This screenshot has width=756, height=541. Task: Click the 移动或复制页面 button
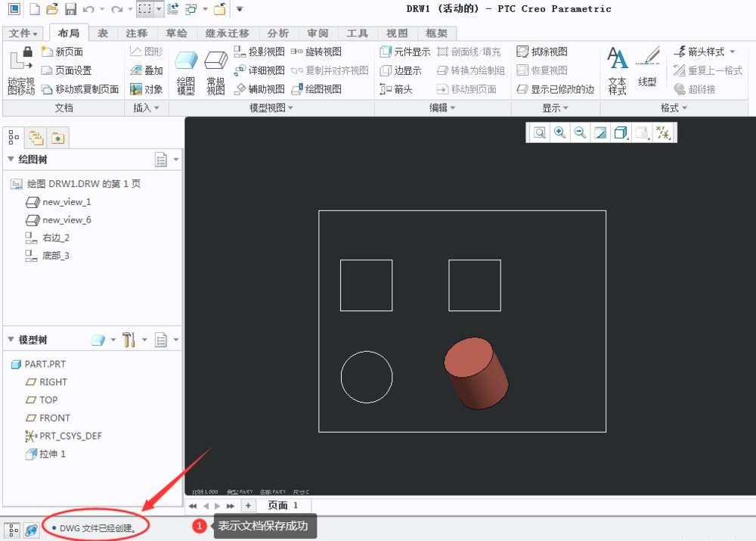(x=80, y=89)
